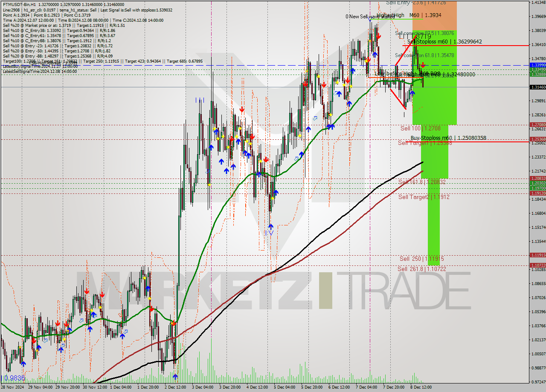Click the 'Sell Entry -23.6 | 1.41726' label

point(416,3)
